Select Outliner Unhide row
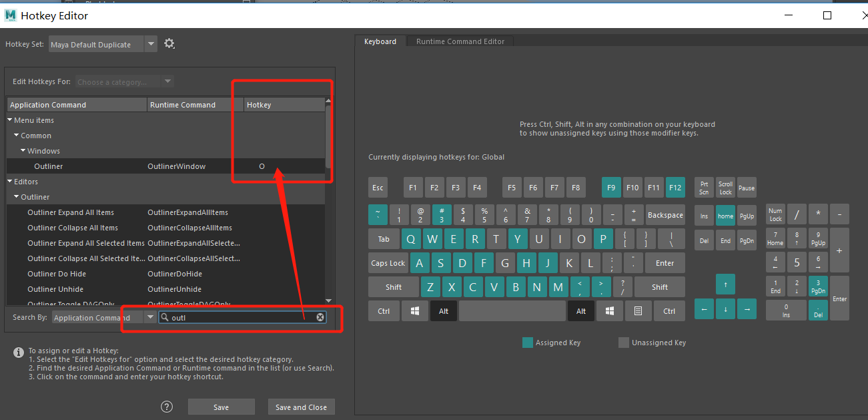Screen dimensions: 868x420 [165, 289]
